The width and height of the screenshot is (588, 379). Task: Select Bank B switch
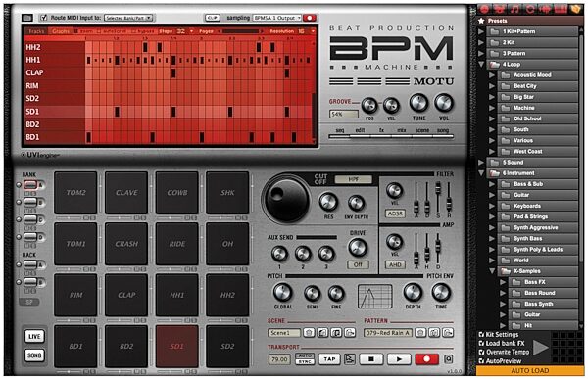click(x=30, y=202)
